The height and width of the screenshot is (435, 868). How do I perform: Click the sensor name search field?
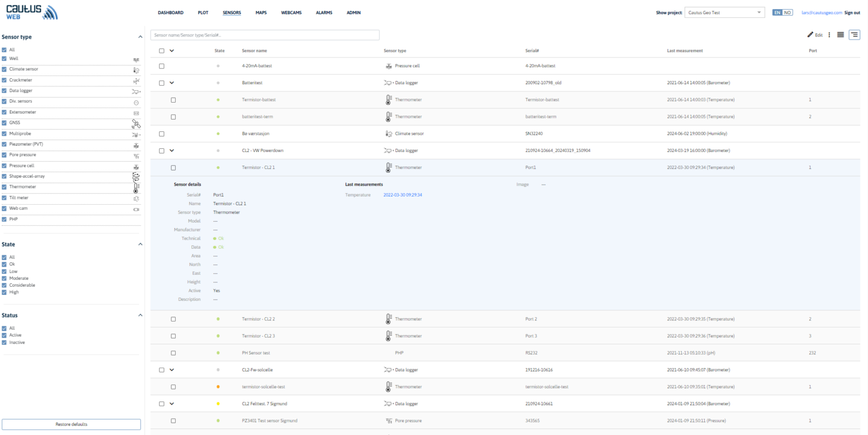click(x=265, y=35)
